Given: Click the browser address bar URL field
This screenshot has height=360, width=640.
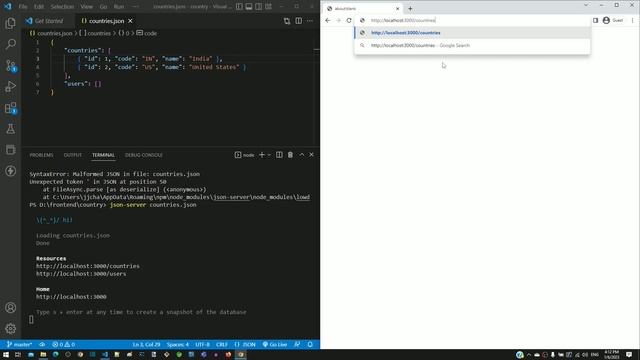Looking at the screenshot, I should [473, 20].
